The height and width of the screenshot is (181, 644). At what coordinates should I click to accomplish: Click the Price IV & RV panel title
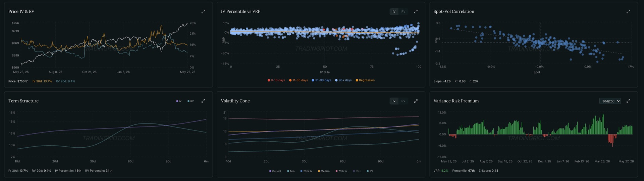coord(21,11)
